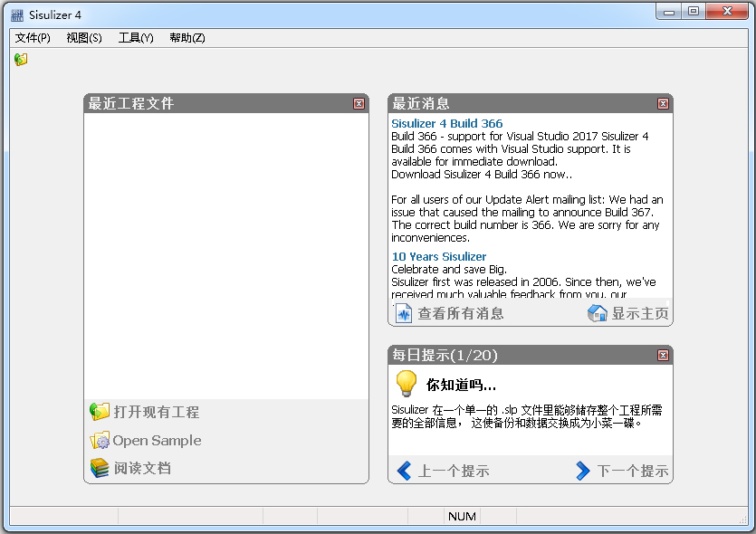Close the 每日提示 panel
This screenshot has height=534, width=756.
664,356
